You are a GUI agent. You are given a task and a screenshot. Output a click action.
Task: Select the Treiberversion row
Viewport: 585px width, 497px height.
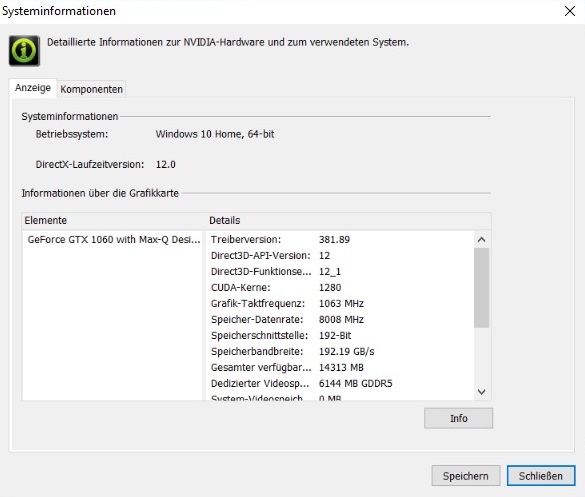point(340,240)
